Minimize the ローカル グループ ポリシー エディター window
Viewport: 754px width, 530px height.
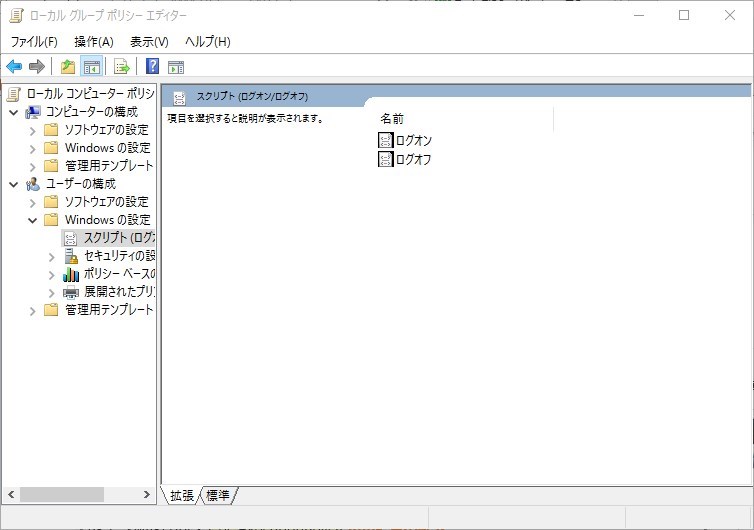point(639,15)
